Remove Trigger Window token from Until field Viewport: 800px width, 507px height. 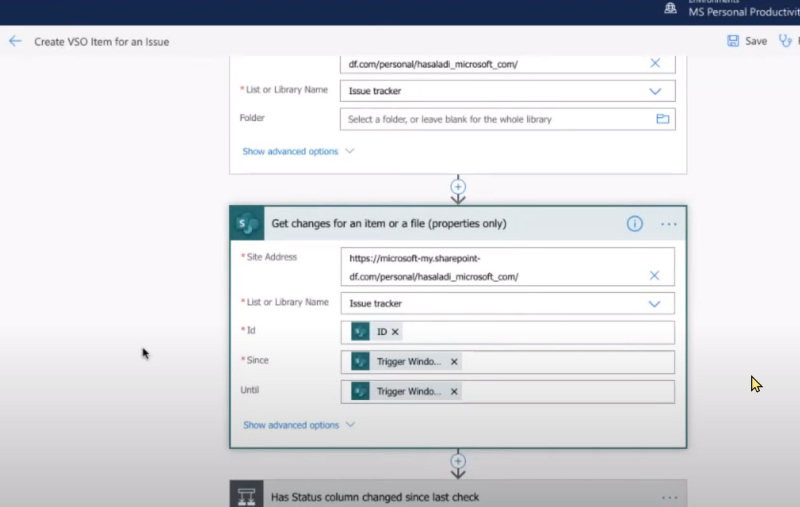pyautogui.click(x=454, y=391)
